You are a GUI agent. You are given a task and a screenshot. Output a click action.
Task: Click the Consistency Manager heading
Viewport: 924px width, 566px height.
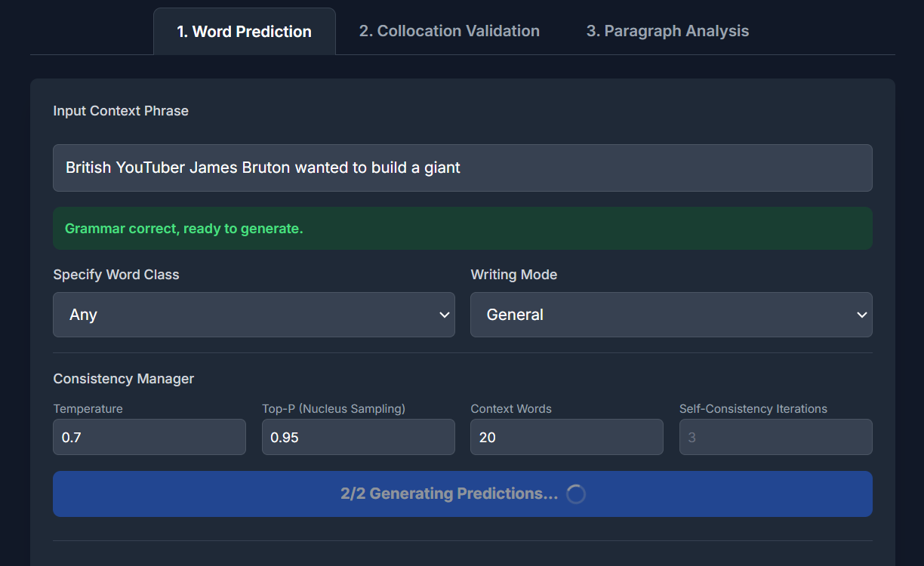124,379
